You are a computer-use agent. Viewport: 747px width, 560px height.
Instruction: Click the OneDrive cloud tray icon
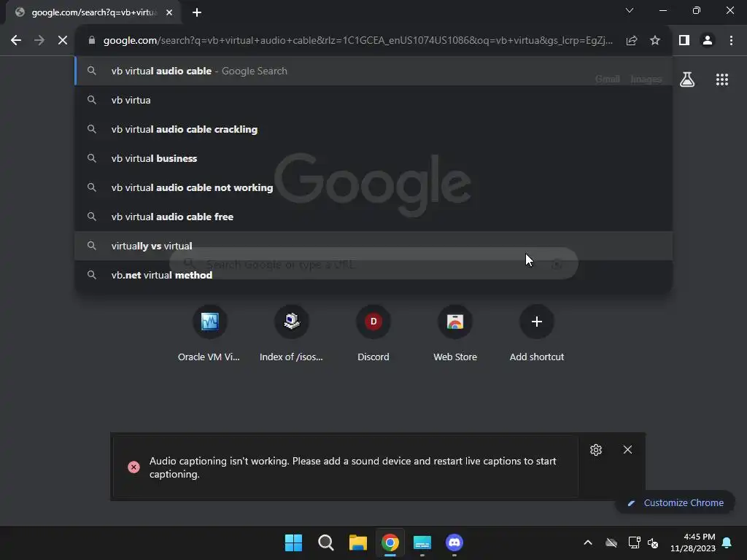pyautogui.click(x=611, y=542)
